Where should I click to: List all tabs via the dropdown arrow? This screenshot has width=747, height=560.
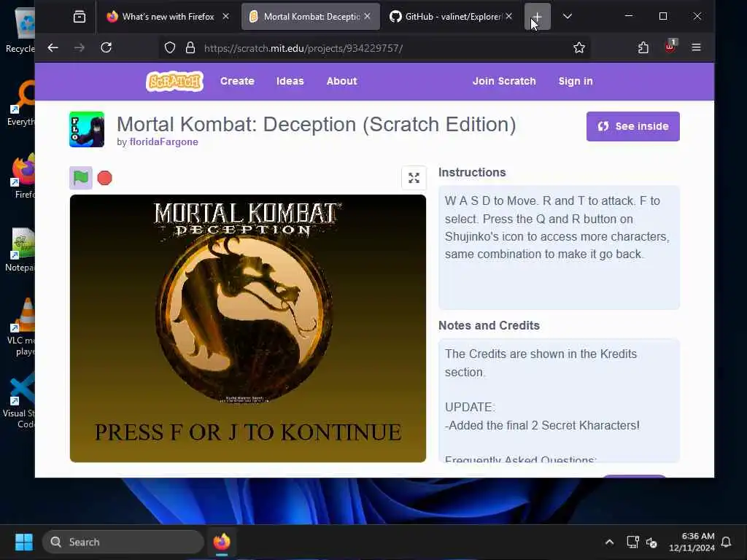(x=567, y=17)
